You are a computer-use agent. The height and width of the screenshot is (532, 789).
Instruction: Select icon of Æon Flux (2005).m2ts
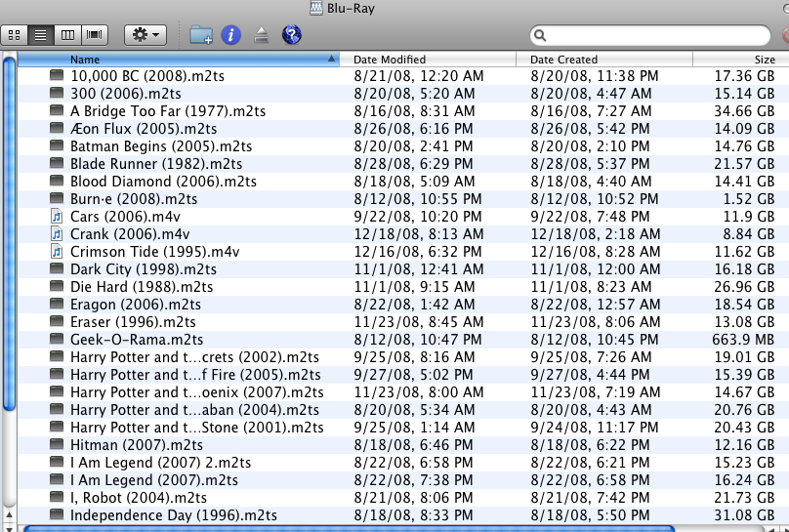[x=57, y=128]
